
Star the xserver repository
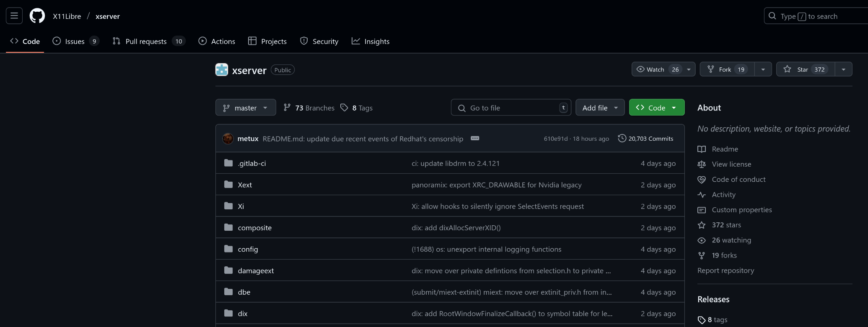[x=806, y=69]
